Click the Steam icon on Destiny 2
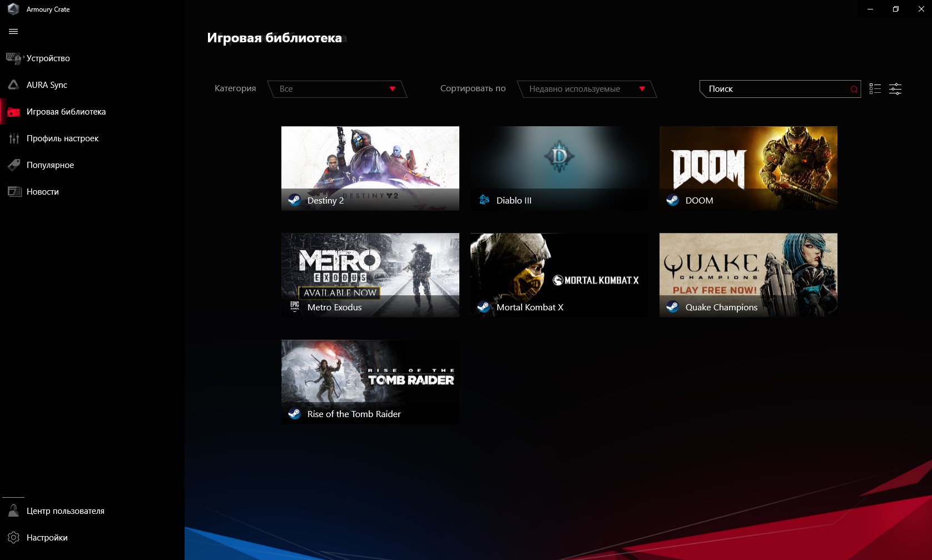 point(294,200)
